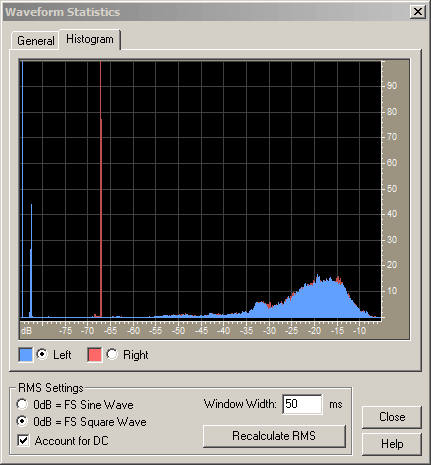Click the -50 label on the dB axis

tap(178, 330)
